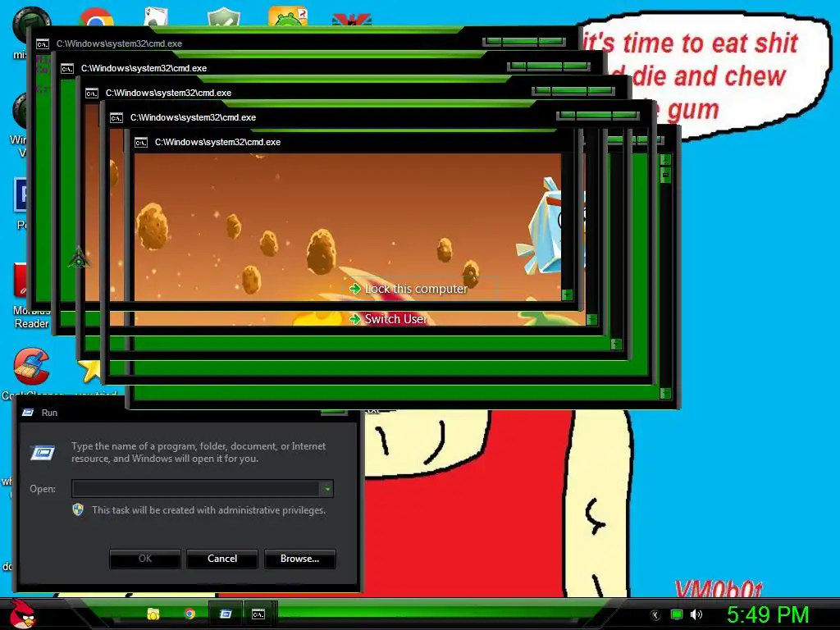The width and height of the screenshot is (840, 630).
Task: Click the rearmost cmd window title icon
Action: pyautogui.click(x=43, y=44)
